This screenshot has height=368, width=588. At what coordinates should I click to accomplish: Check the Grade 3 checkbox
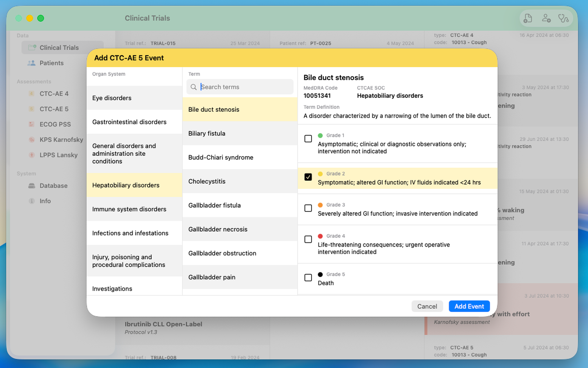[x=308, y=208]
